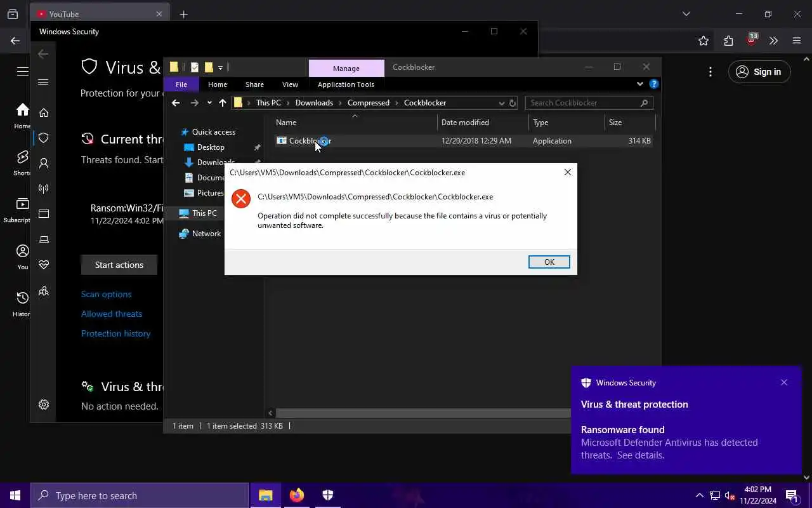Click Windows Security back arrow
Screen dimensions: 812x508
click(x=43, y=54)
